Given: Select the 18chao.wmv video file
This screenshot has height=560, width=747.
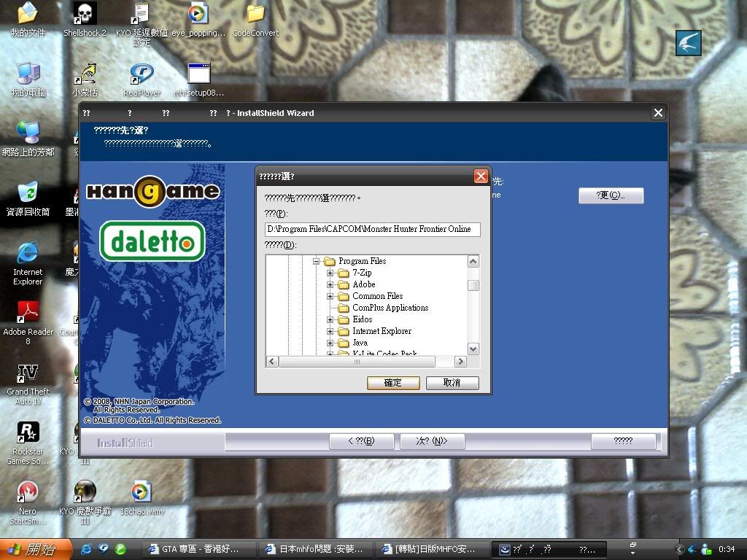Looking at the screenshot, I should click(142, 497).
